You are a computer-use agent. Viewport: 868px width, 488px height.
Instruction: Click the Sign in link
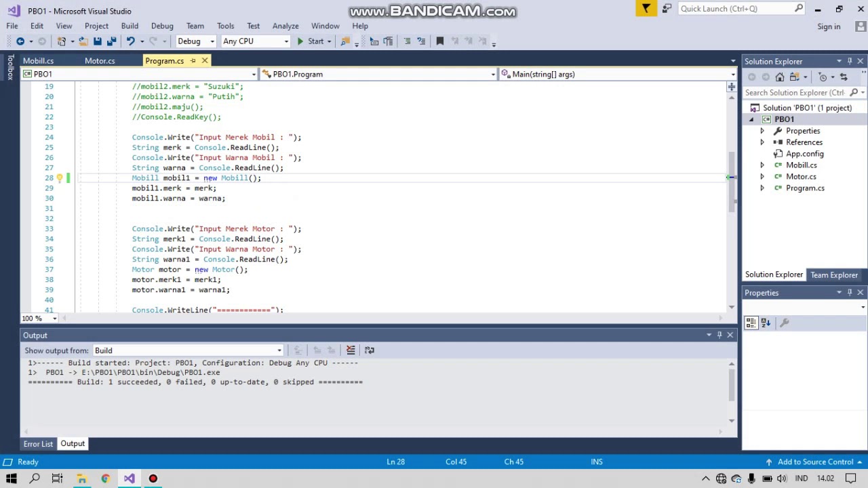[x=829, y=27]
